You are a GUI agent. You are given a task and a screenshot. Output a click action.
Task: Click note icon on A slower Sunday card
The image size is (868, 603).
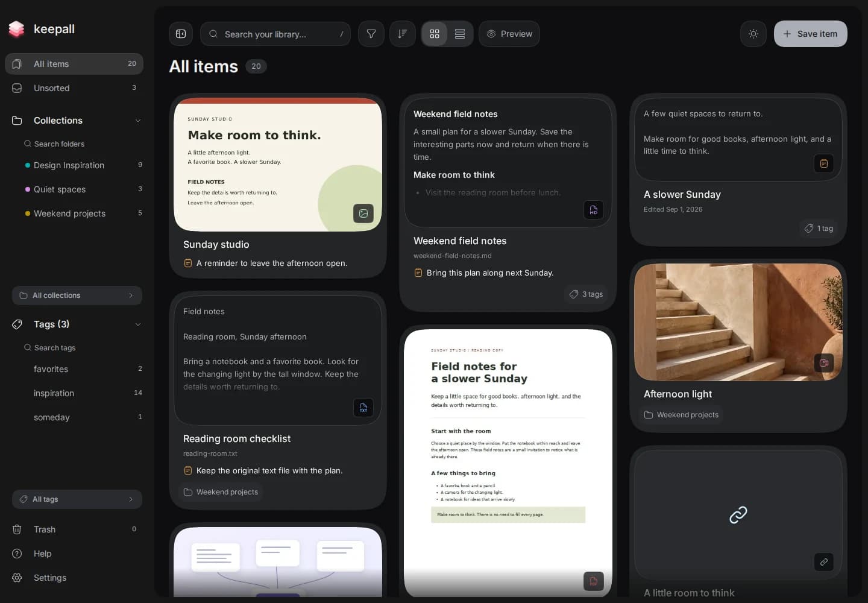click(824, 163)
